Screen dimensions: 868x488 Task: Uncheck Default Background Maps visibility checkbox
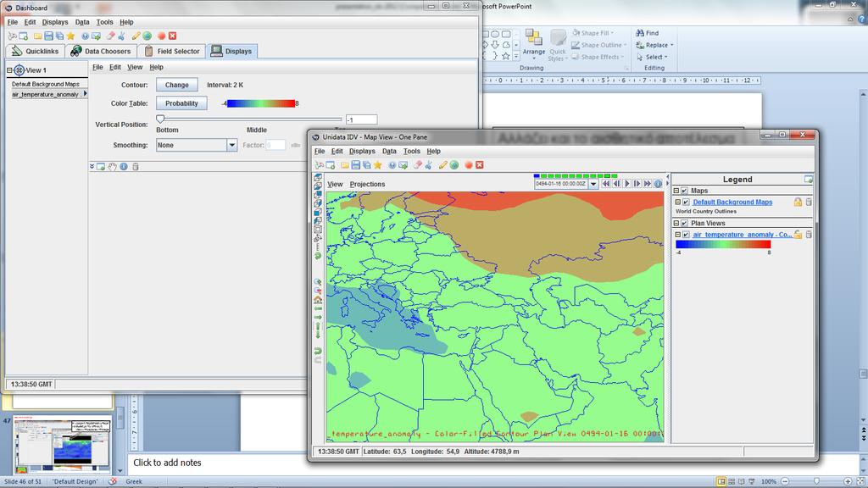687,202
